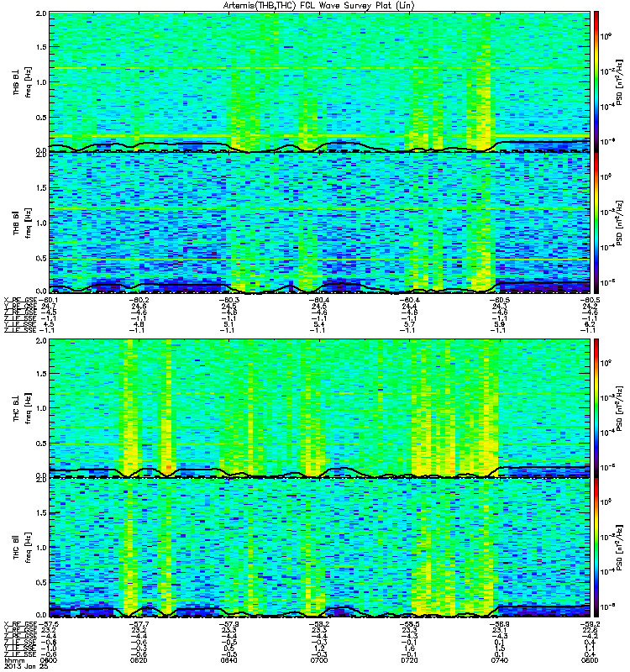The width and height of the screenshot is (630, 672).
Task: Click the '1.0' frequency tick of the THB B∥ panel
Action: [41, 223]
